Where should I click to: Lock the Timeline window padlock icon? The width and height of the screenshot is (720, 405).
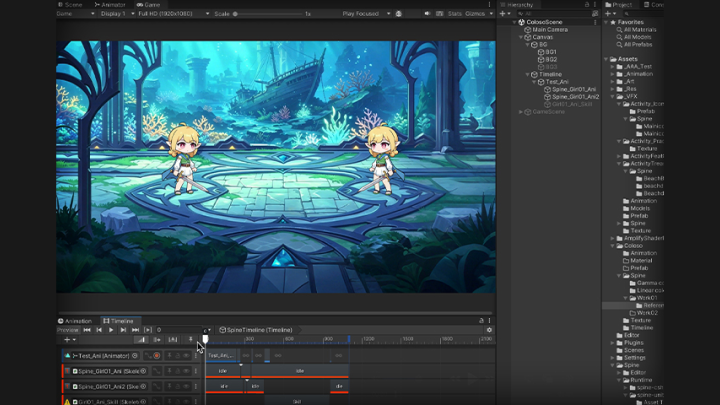[x=481, y=321]
